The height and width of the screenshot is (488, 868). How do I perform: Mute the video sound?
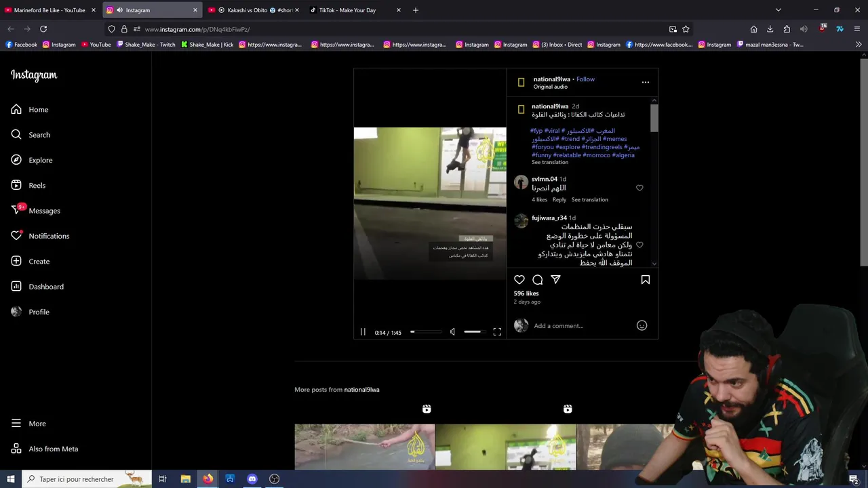pos(453,332)
